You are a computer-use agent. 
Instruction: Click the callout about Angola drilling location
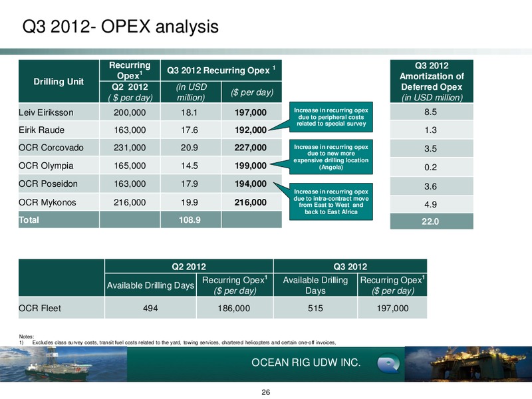(331, 157)
